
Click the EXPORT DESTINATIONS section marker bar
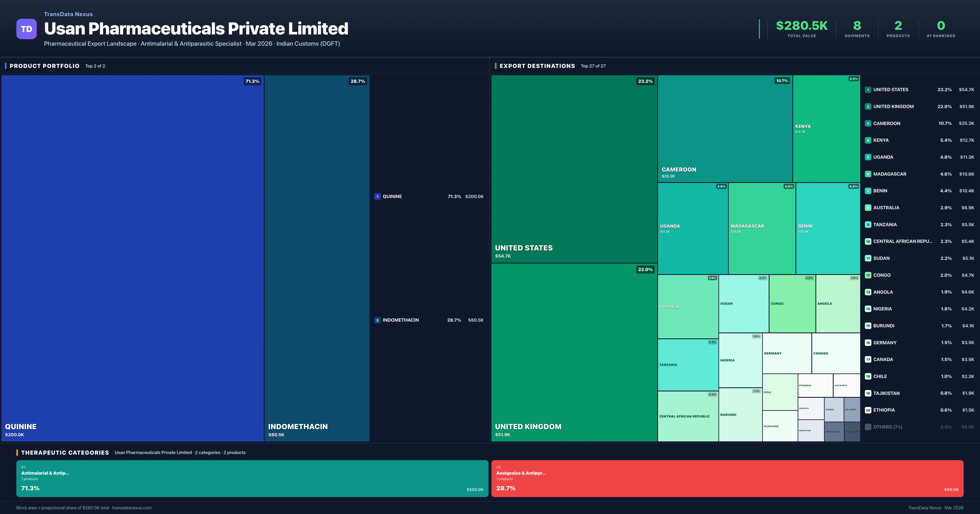pos(495,66)
